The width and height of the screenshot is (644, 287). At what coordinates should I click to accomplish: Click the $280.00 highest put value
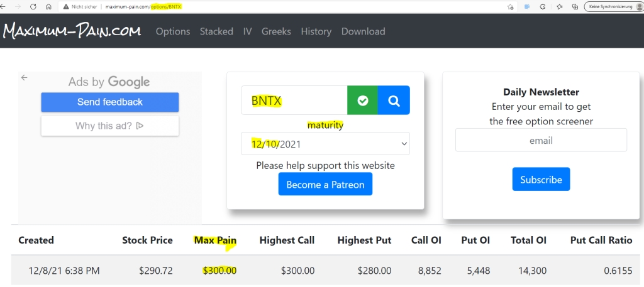pyautogui.click(x=375, y=271)
